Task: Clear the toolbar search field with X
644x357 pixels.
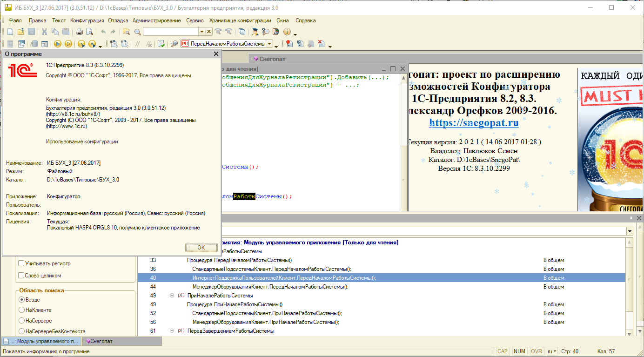Action: click(x=209, y=32)
